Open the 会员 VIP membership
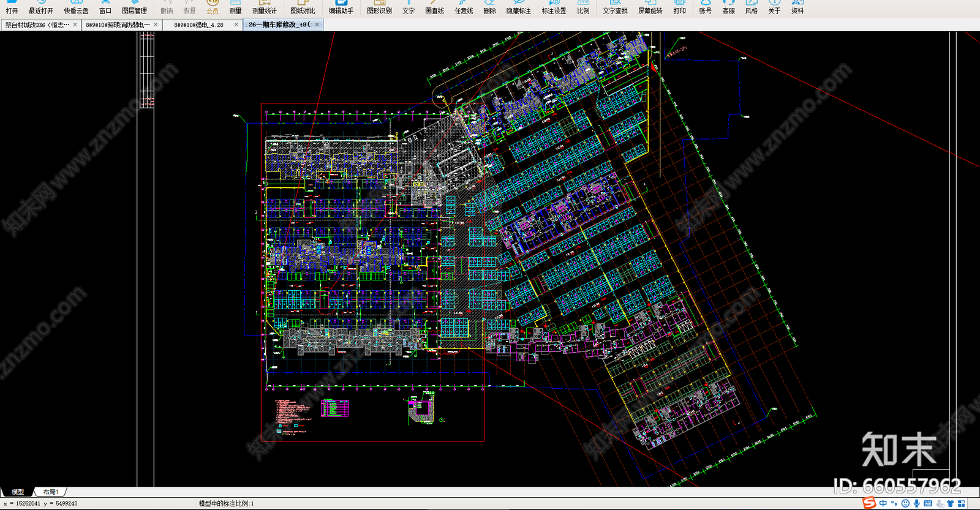This screenshot has height=510, width=980. pyautogui.click(x=213, y=7)
